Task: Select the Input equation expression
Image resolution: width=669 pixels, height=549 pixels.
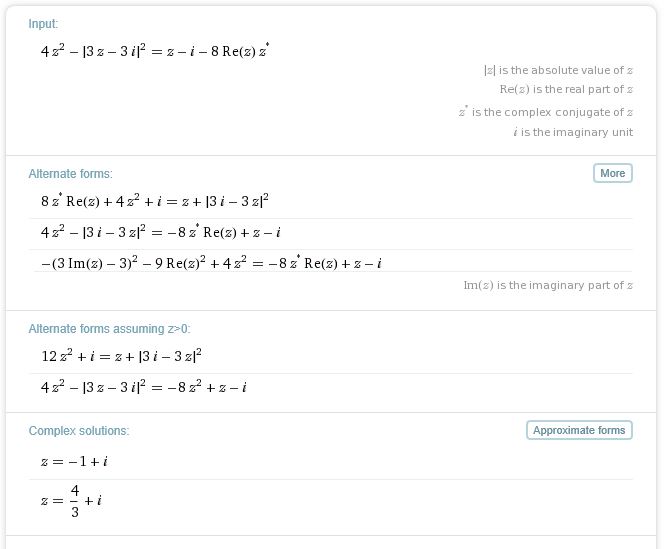Action: click(x=154, y=51)
